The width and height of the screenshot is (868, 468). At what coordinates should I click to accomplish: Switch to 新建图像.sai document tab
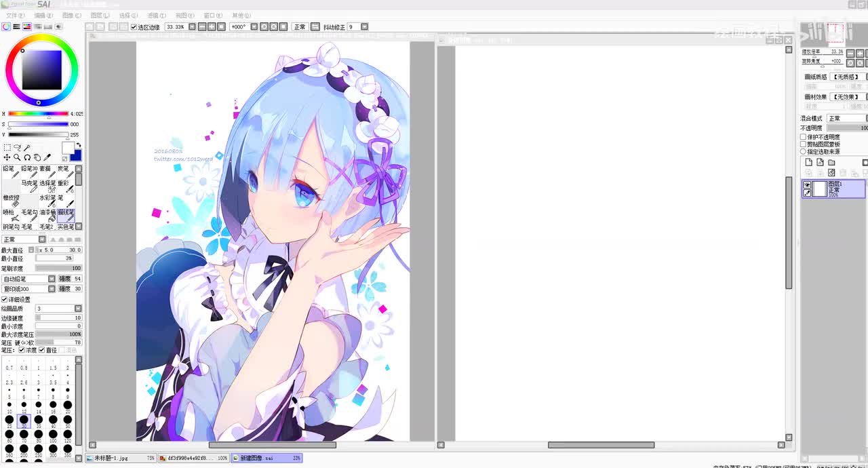(267, 459)
